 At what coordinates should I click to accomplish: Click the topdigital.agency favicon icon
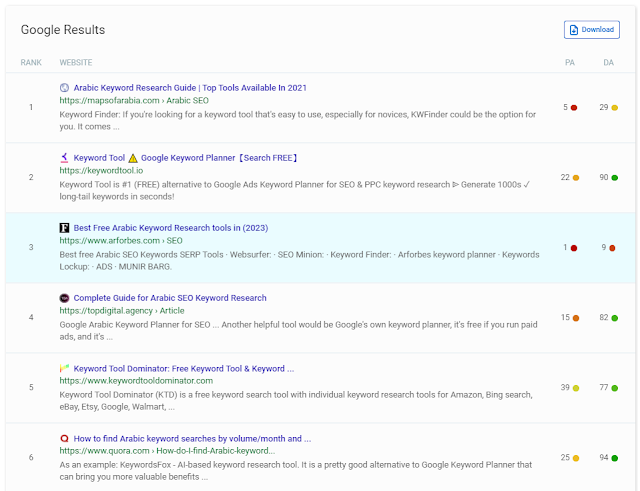[64, 298]
